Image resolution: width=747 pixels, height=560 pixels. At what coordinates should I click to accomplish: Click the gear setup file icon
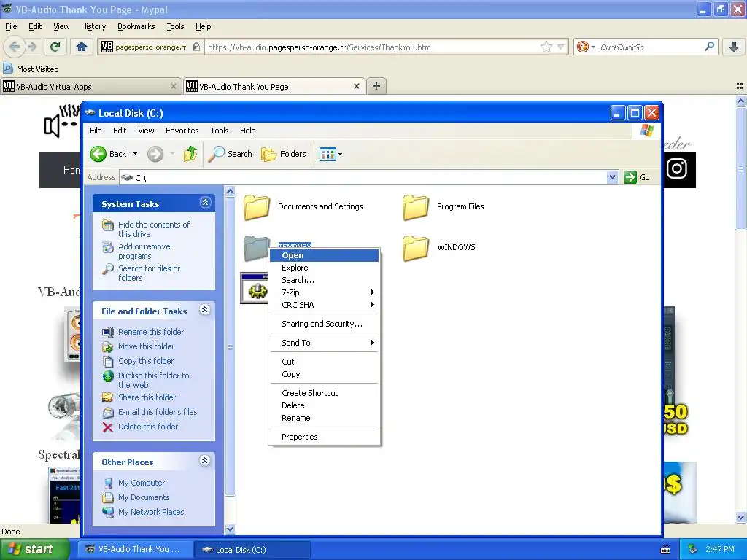[255, 288]
